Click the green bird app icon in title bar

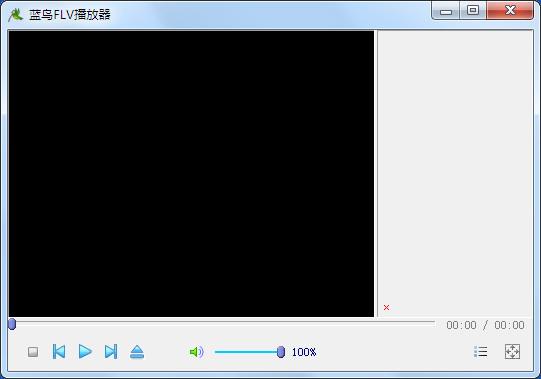click(x=16, y=14)
